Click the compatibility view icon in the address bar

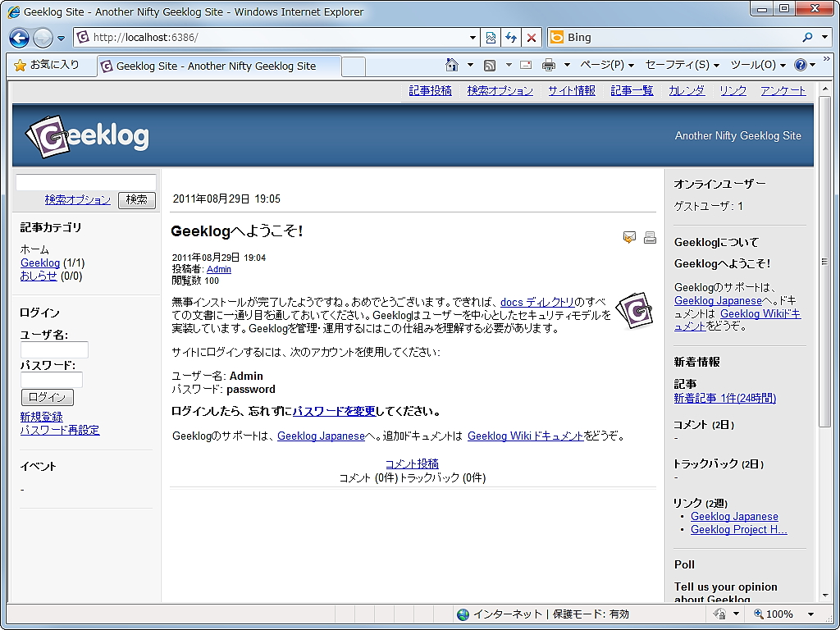click(490, 37)
